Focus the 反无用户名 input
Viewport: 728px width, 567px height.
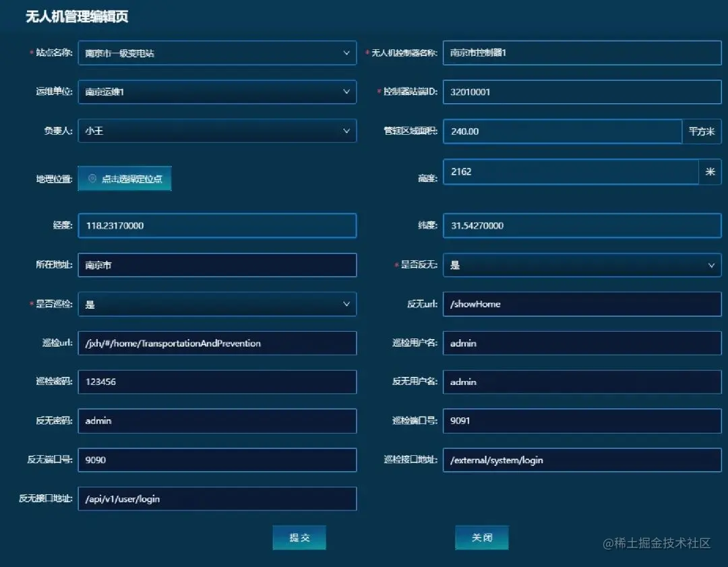[582, 382]
